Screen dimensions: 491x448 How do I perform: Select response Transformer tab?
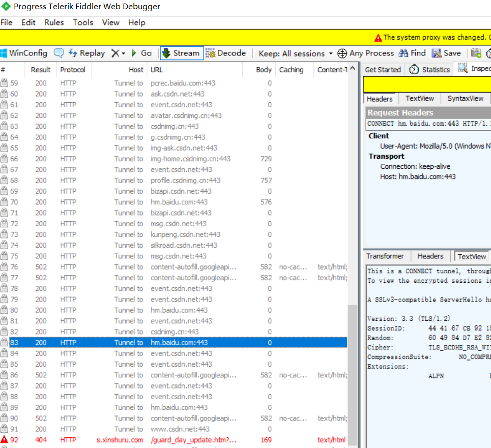[x=385, y=256]
